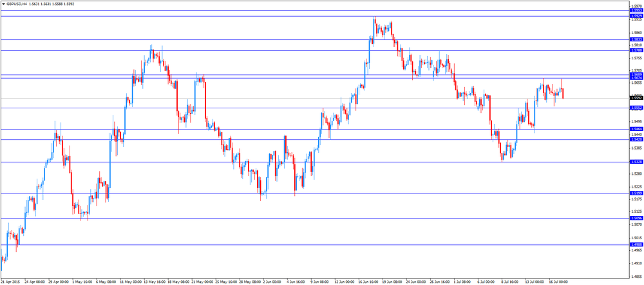Click the 1.5755 price scale value
This screenshot has width=644, height=285.
(637, 57)
